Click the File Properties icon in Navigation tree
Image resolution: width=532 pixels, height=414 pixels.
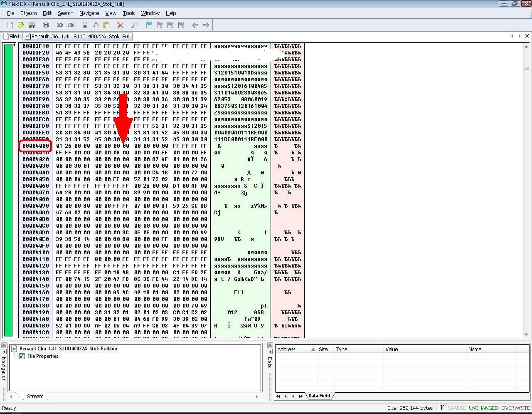coord(22,356)
